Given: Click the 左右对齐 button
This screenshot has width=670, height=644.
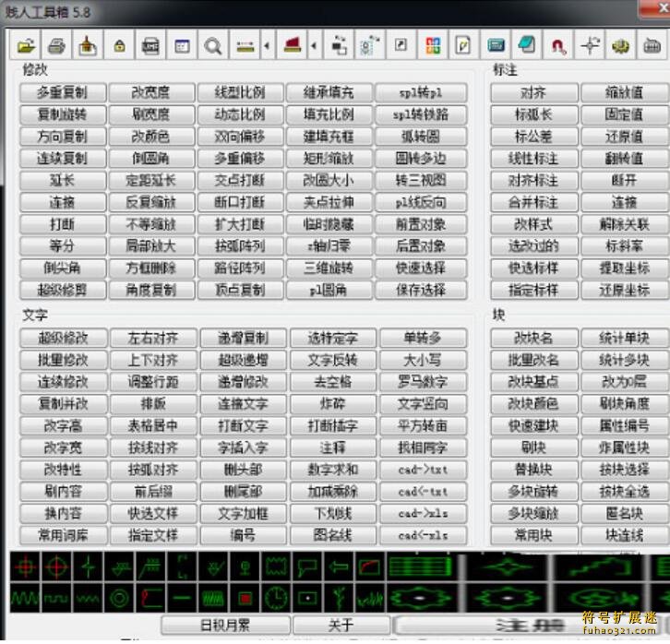Looking at the screenshot, I should 153,338.
